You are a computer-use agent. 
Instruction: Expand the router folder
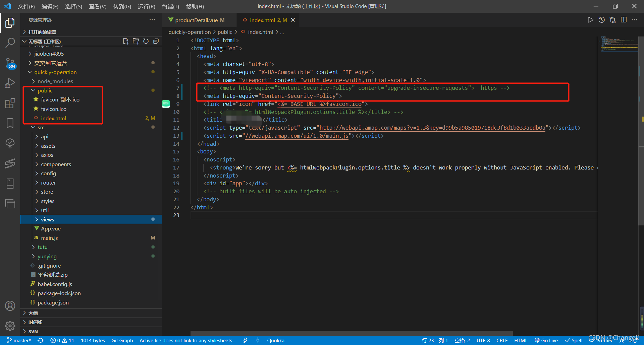coord(91,183)
